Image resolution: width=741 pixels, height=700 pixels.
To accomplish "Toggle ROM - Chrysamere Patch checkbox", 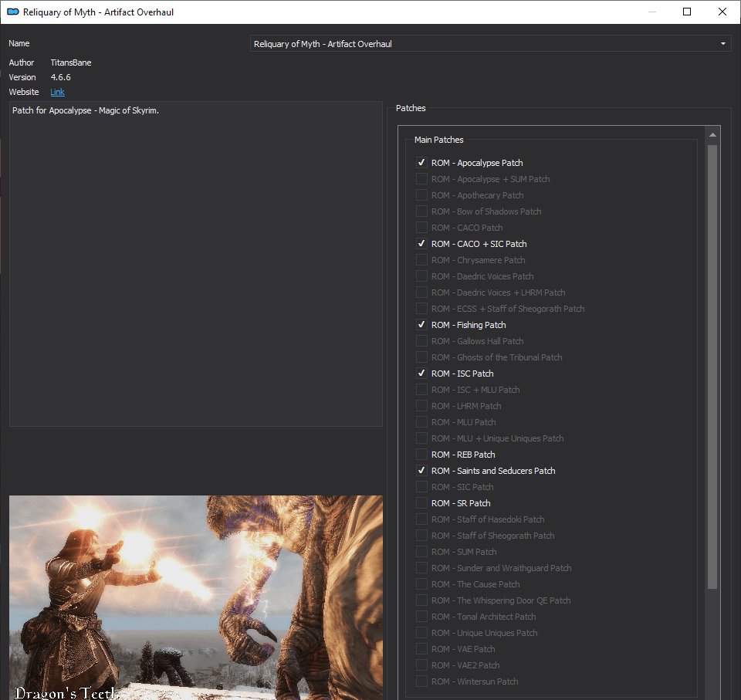I will pos(421,260).
